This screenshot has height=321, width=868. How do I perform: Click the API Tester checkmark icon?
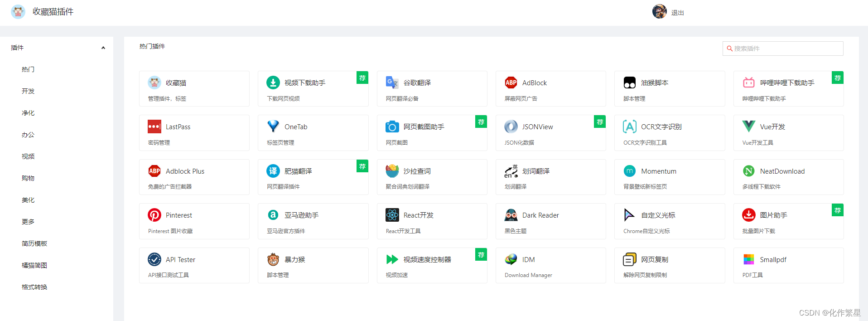154,259
